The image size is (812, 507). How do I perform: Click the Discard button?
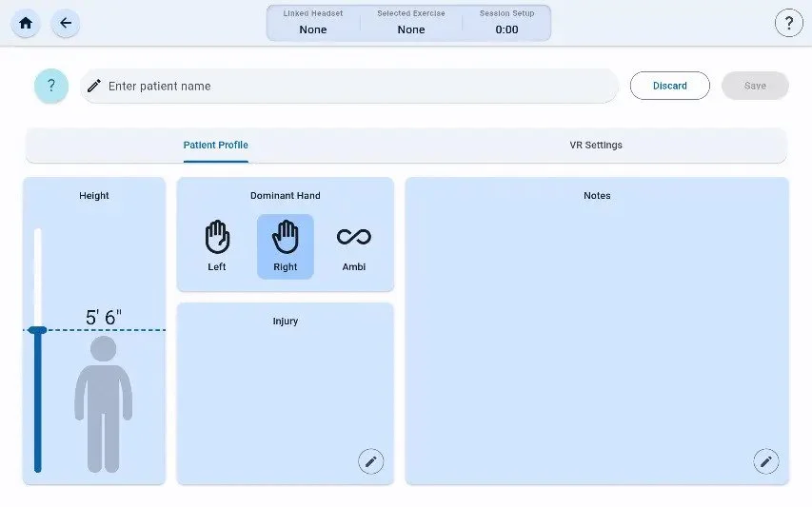coord(669,86)
